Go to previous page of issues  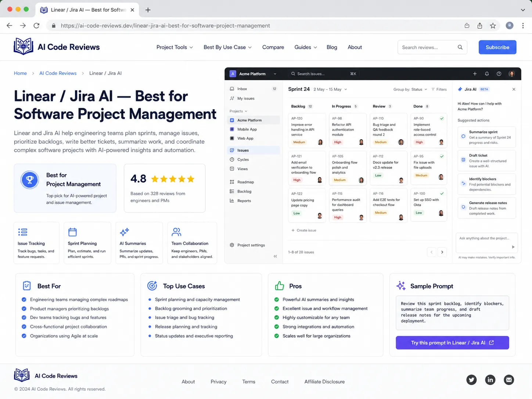pyautogui.click(x=431, y=252)
